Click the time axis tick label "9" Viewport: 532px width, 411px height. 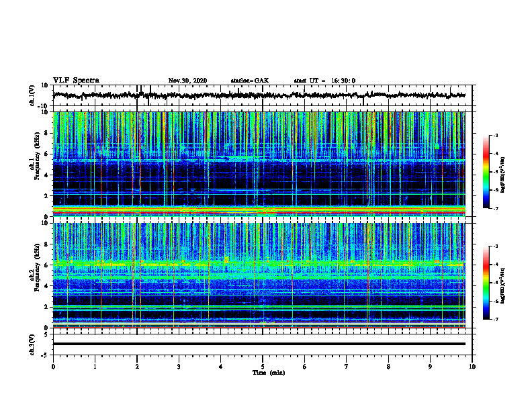(430, 367)
